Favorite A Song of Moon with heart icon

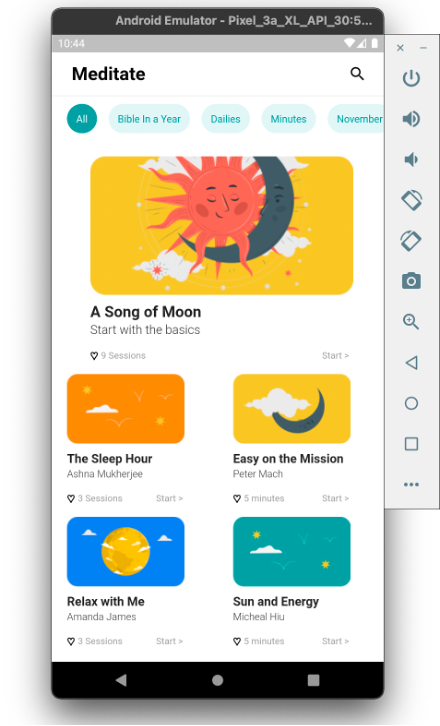tap(94, 356)
